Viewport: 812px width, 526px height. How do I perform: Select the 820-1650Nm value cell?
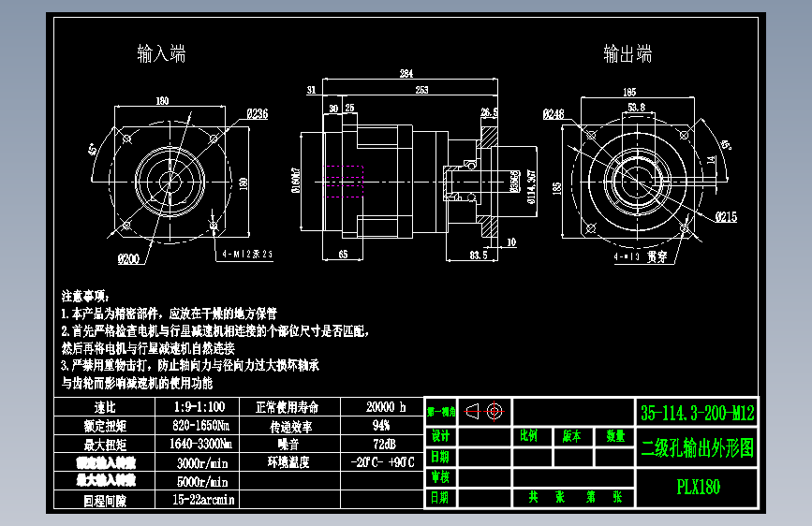198,426
